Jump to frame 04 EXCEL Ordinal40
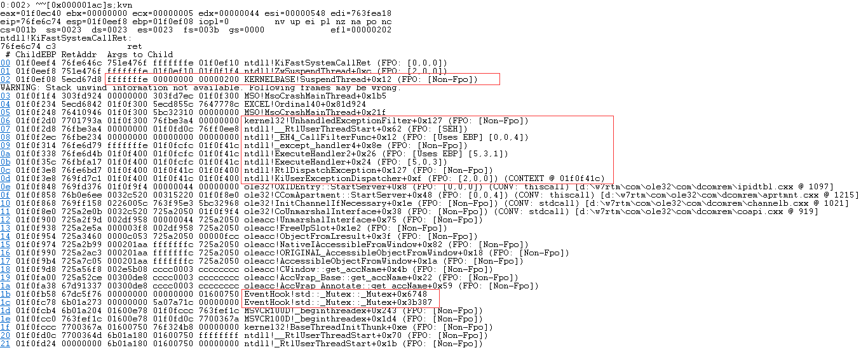Viewport: 868px width, 350px height. [5, 104]
